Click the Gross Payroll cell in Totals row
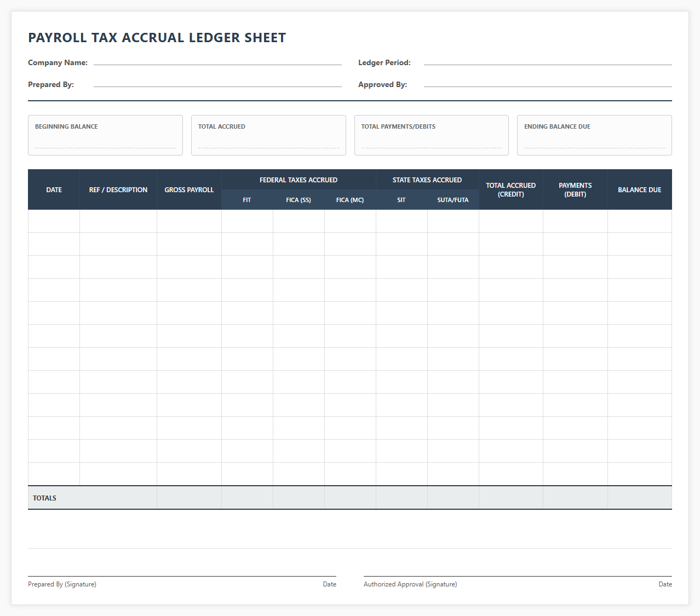Image resolution: width=700 pixels, height=616 pixels. [x=189, y=498]
